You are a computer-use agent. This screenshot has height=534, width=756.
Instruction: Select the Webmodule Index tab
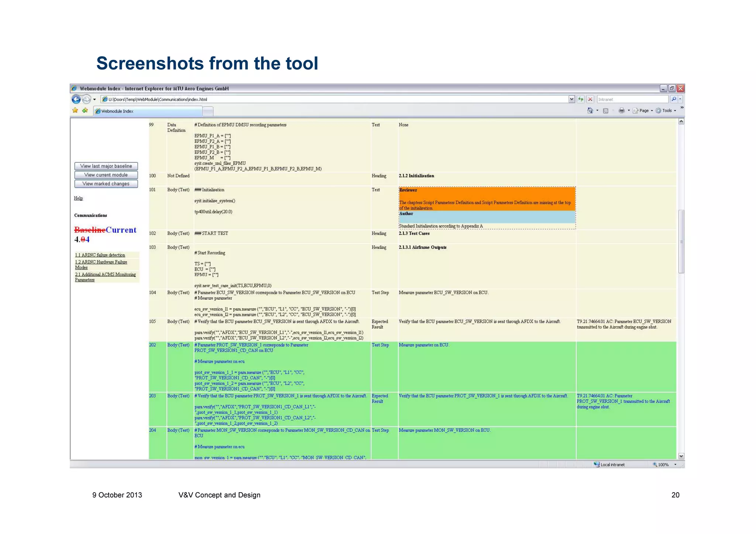148,111
